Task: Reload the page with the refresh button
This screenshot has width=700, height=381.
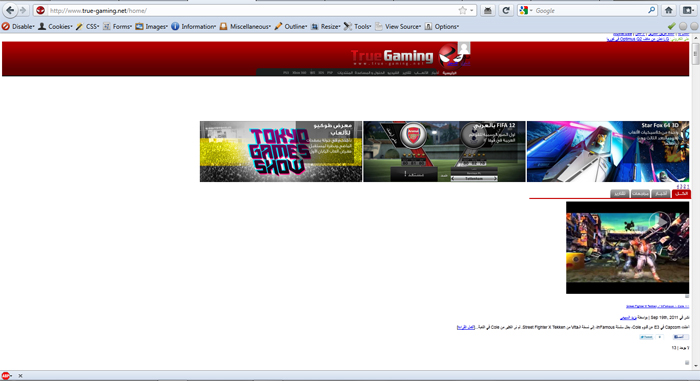Action: (506, 10)
